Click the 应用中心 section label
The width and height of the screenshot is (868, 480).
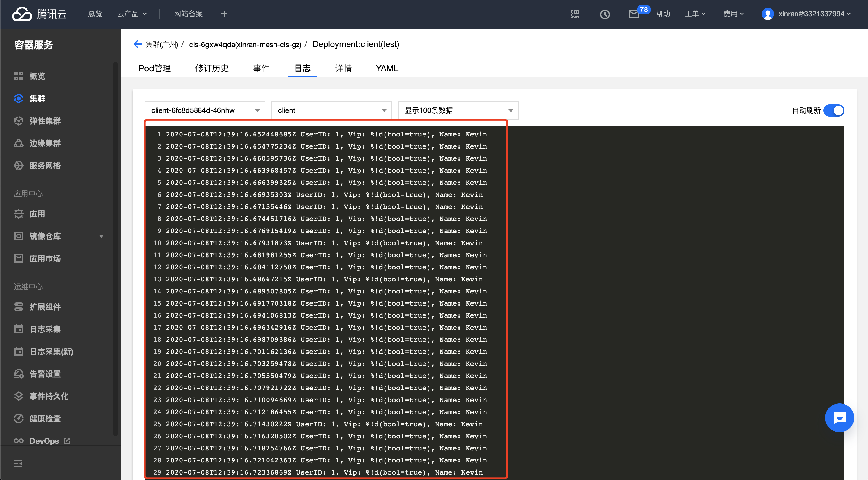(28, 194)
